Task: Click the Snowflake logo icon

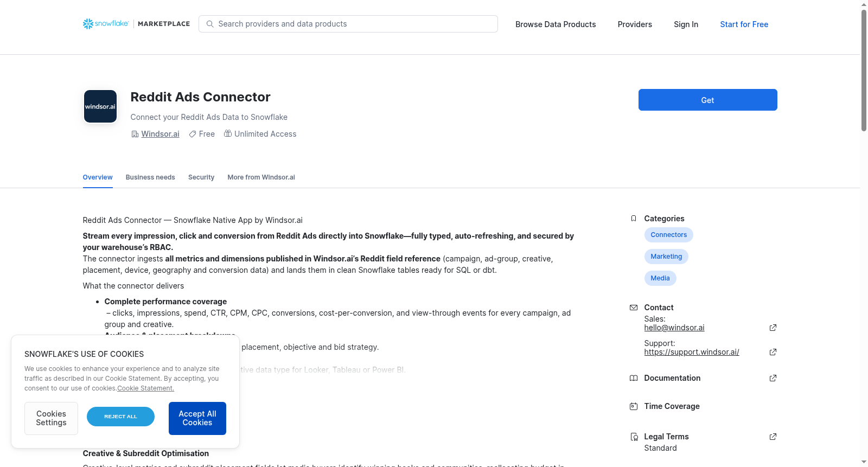Action: pos(88,24)
